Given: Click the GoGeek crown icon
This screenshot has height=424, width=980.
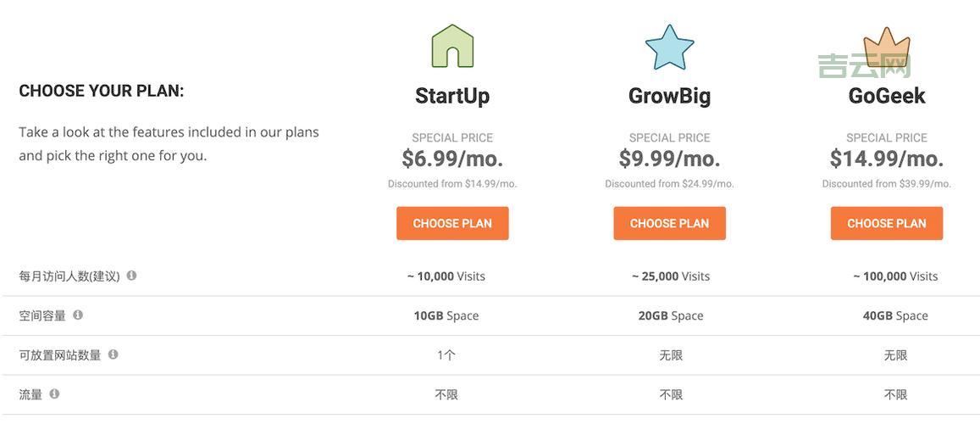Looking at the screenshot, I should [886, 48].
